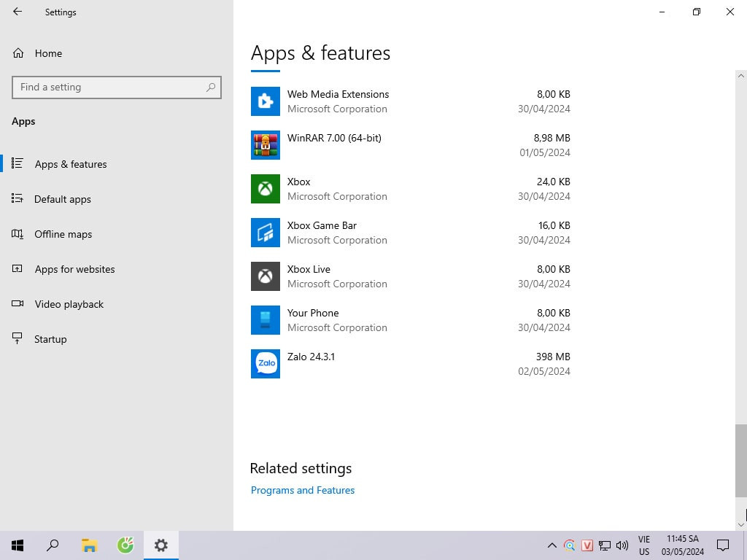The width and height of the screenshot is (747, 560).
Task: Open the Startup apps section
Action: click(50, 339)
